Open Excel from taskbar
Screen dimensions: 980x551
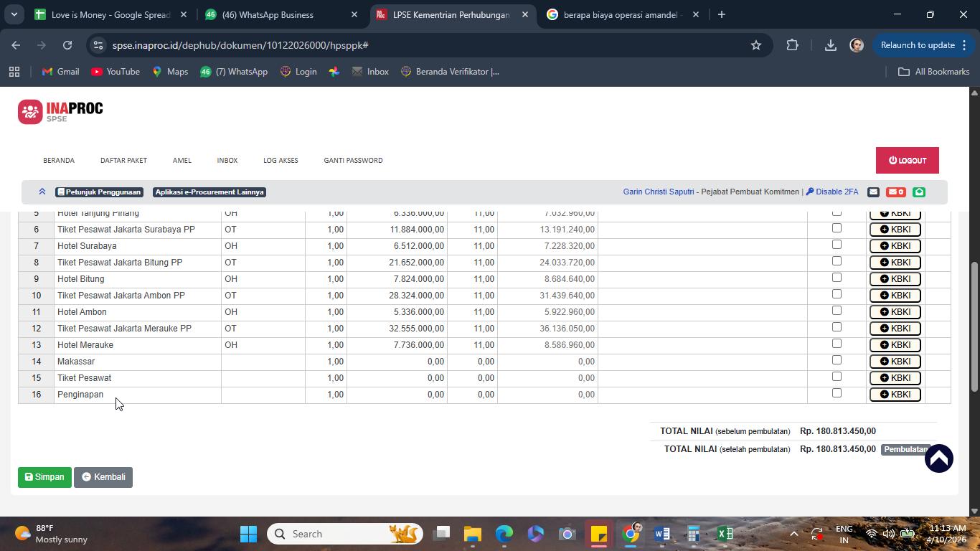click(x=725, y=534)
